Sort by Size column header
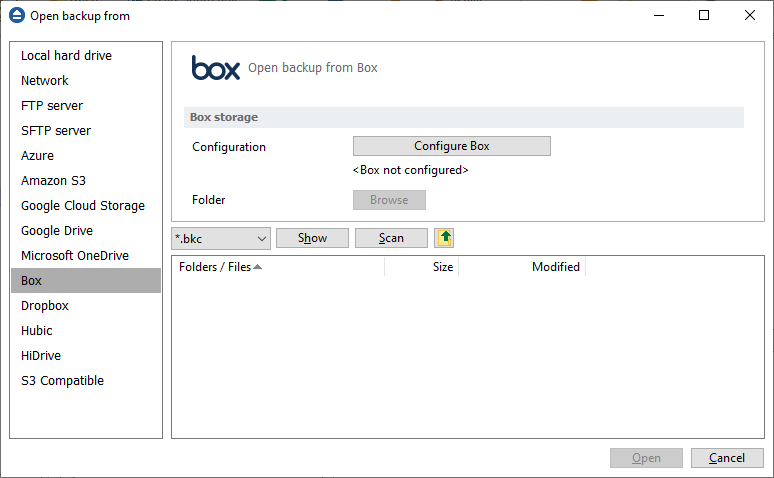The height and width of the screenshot is (478, 774). point(422,267)
